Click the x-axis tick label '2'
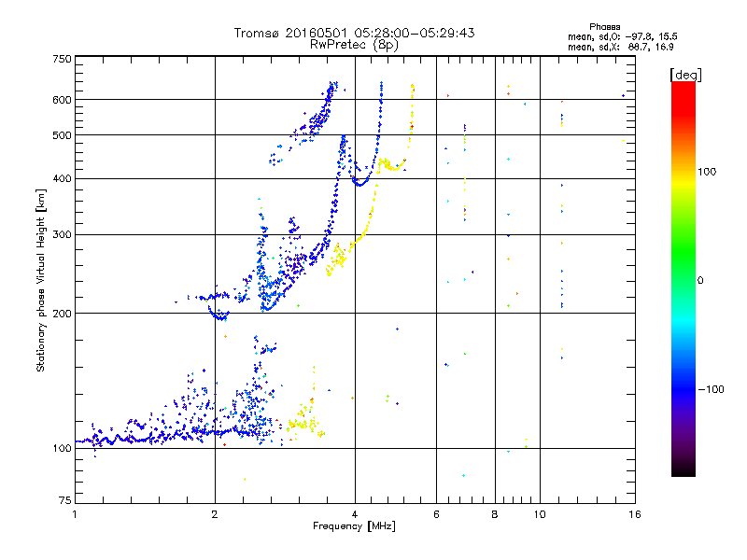 215,514
